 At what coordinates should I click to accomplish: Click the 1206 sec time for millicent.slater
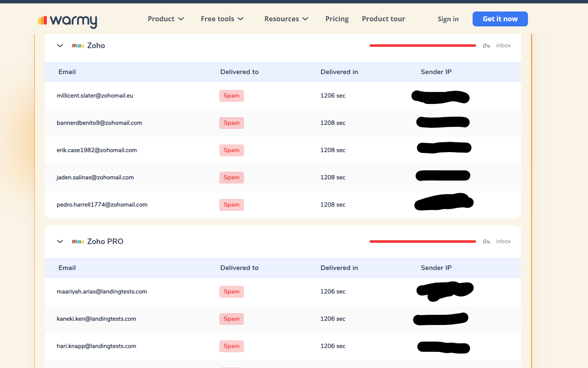coord(333,96)
